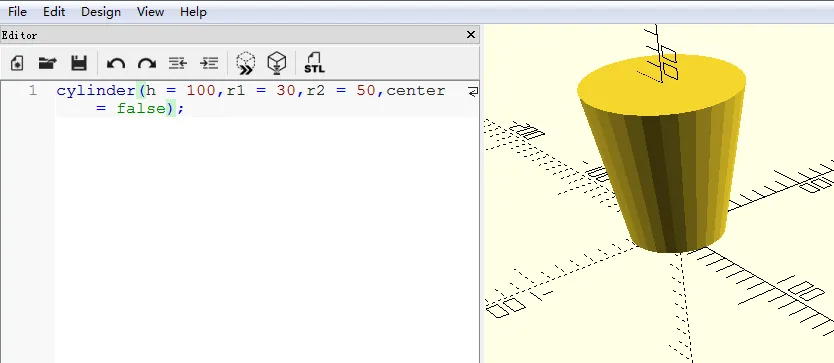Click the word center in the code

(416, 90)
